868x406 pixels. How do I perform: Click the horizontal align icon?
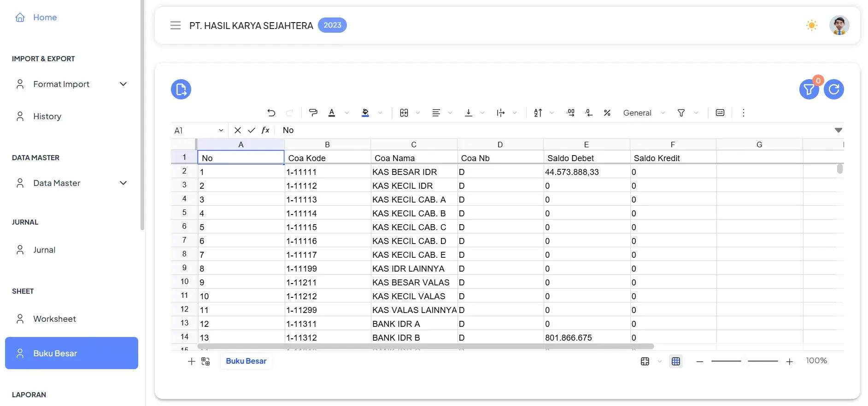(x=436, y=113)
